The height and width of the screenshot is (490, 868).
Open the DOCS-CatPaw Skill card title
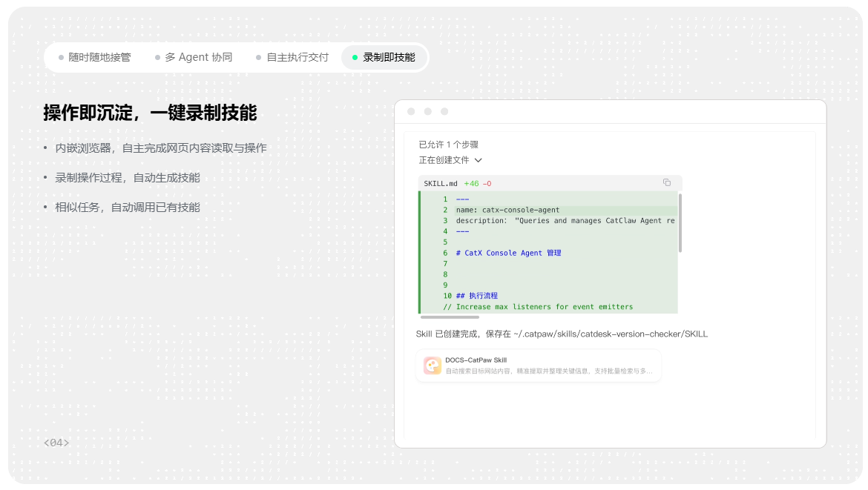476,360
